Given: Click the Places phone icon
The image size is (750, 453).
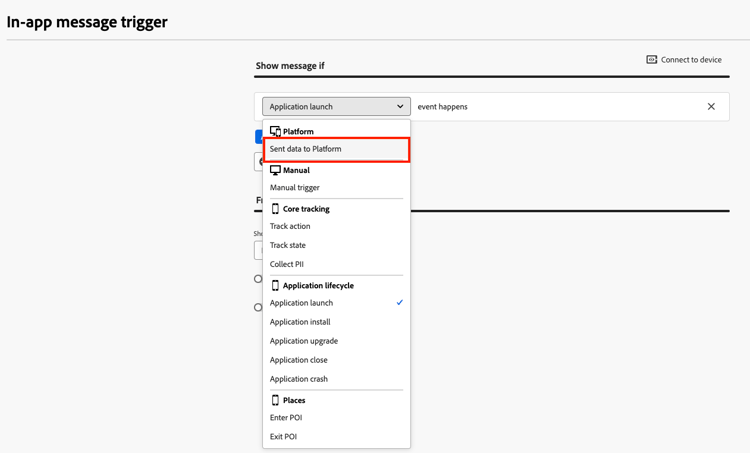Looking at the screenshot, I should coord(275,400).
